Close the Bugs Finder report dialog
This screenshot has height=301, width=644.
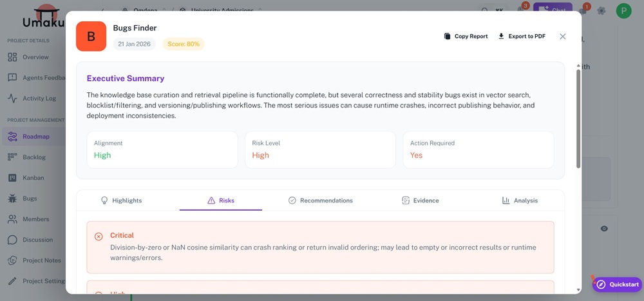coord(563,36)
